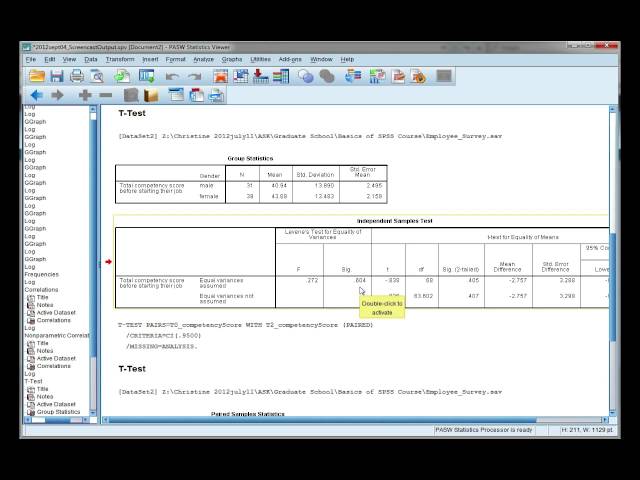This screenshot has height=480, width=640.
Task: Expand outline item with plus icon
Action: 85,95
